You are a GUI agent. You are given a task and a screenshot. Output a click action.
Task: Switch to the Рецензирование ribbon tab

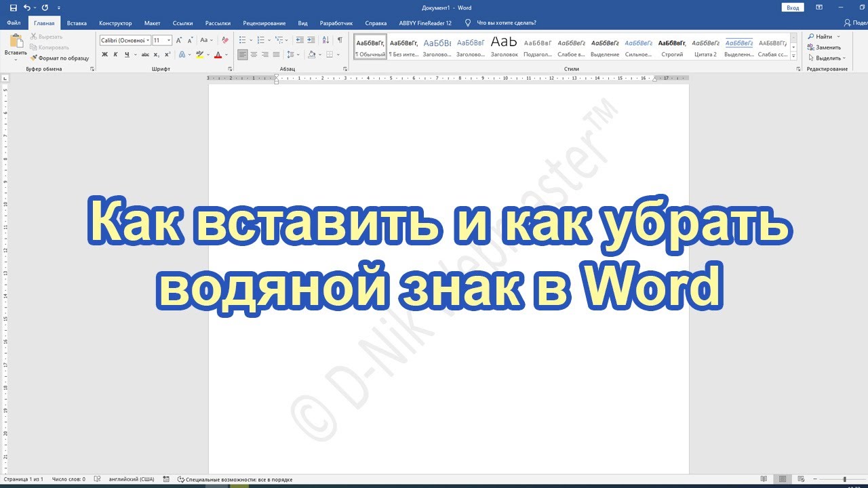[264, 23]
